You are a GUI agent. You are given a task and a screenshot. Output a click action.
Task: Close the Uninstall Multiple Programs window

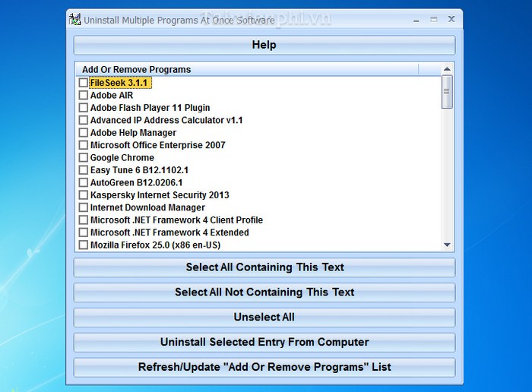tap(451, 19)
